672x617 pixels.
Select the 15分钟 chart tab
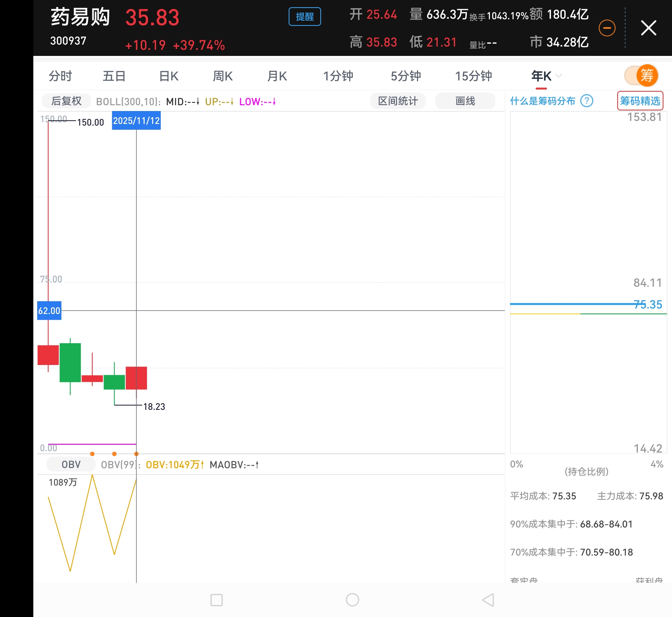pyautogui.click(x=473, y=76)
